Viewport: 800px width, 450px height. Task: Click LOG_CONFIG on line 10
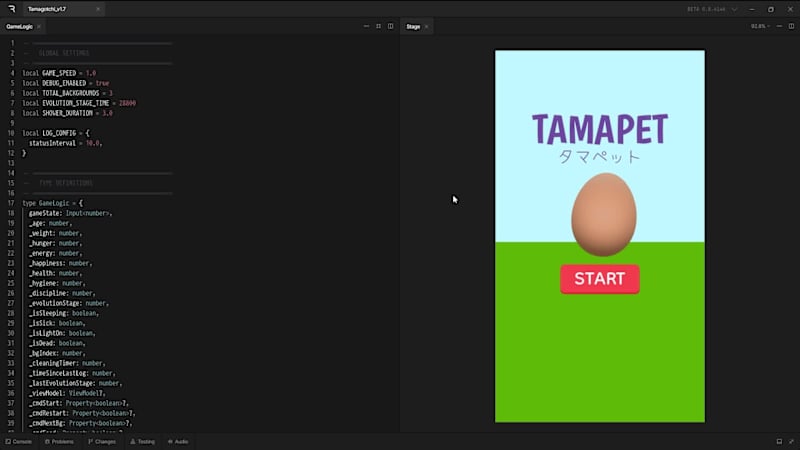(59, 133)
